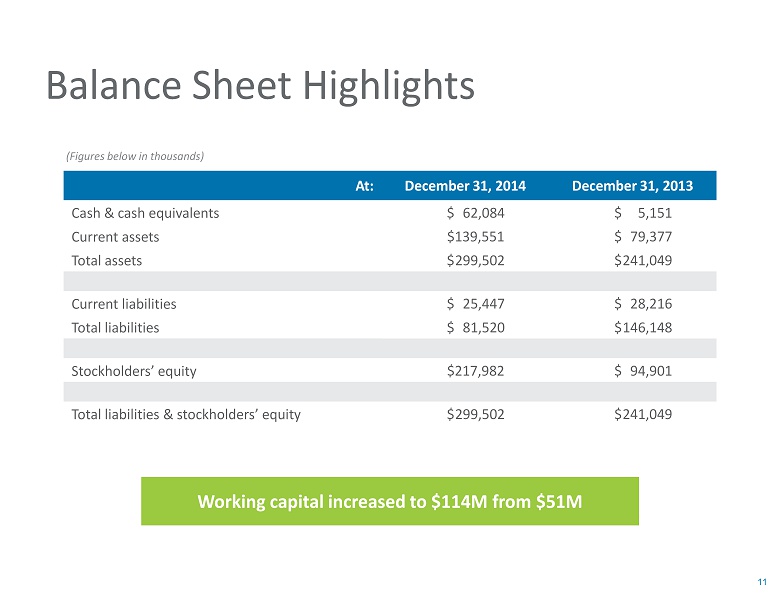The height and width of the screenshot is (596, 780).
Task: Click the green Working capital banner
Action: [389, 501]
